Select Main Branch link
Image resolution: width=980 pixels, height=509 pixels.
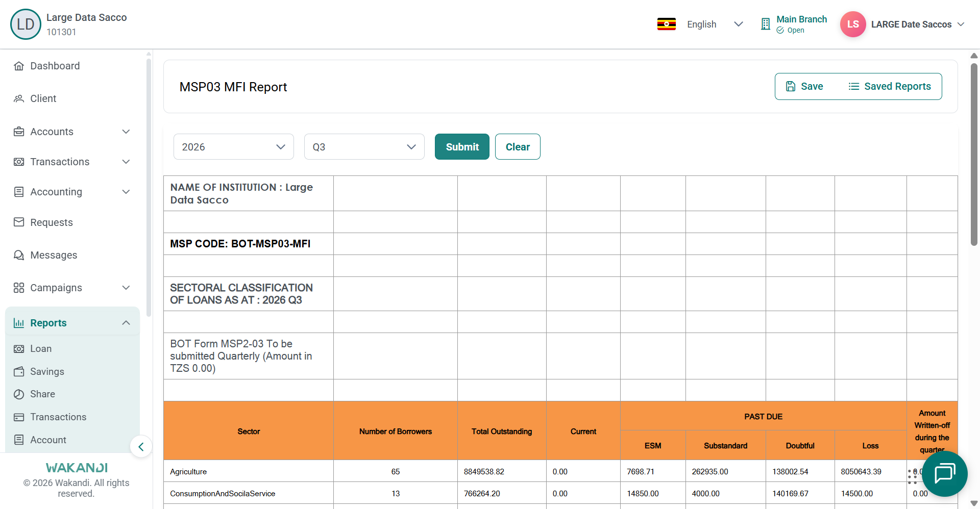coord(801,19)
